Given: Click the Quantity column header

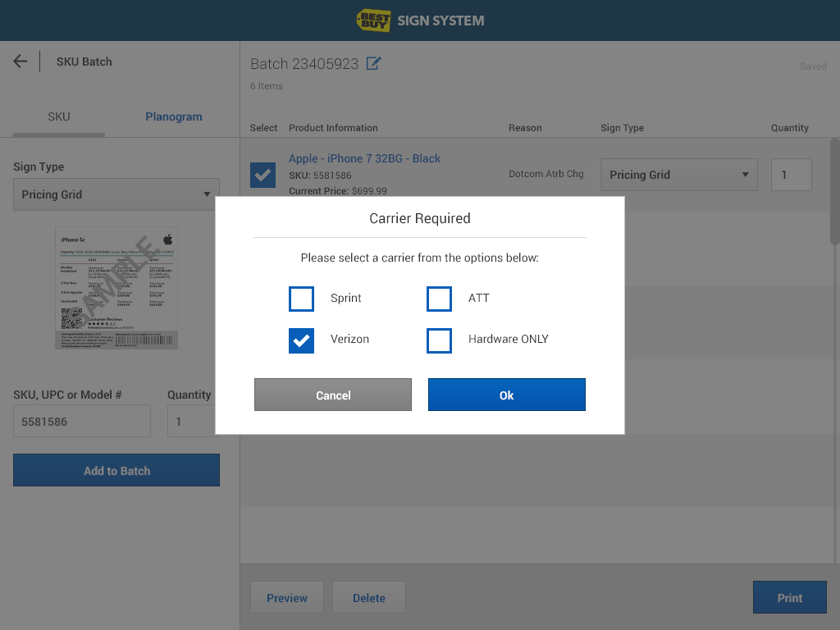Looking at the screenshot, I should click(790, 128).
